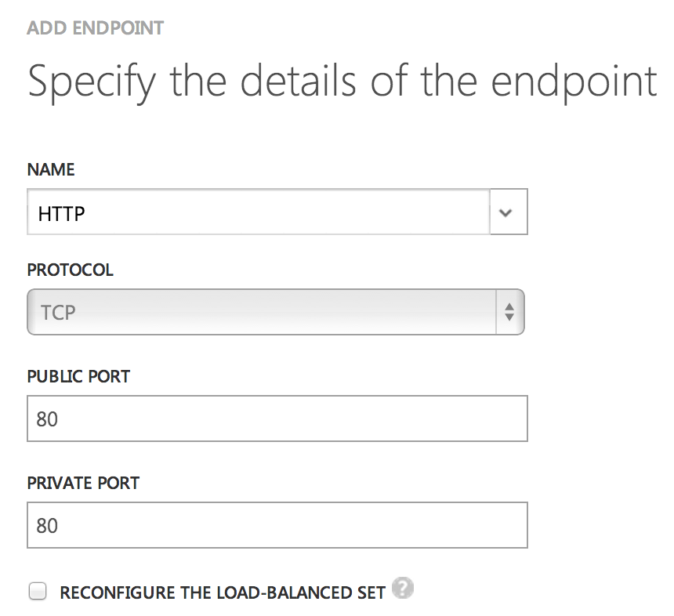Image resolution: width=674 pixels, height=616 pixels.
Task: Click the Specify the details heading
Action: 342,82
